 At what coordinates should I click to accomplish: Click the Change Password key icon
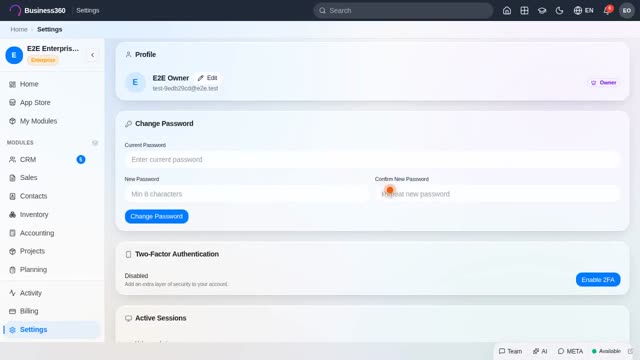coord(128,124)
